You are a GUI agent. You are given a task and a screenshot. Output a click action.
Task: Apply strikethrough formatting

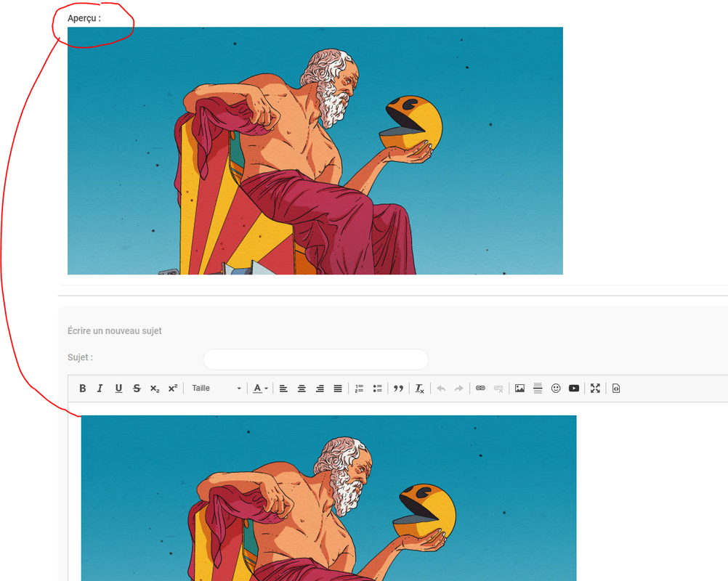click(x=137, y=389)
